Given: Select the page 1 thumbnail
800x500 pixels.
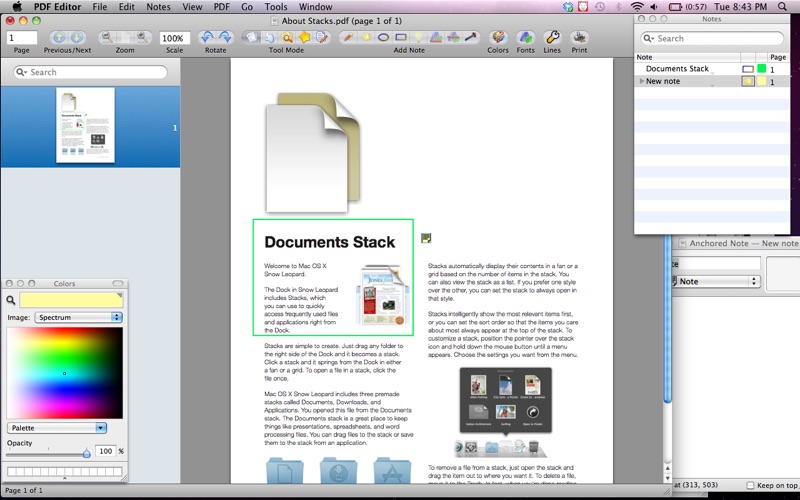Looking at the screenshot, I should point(85,126).
